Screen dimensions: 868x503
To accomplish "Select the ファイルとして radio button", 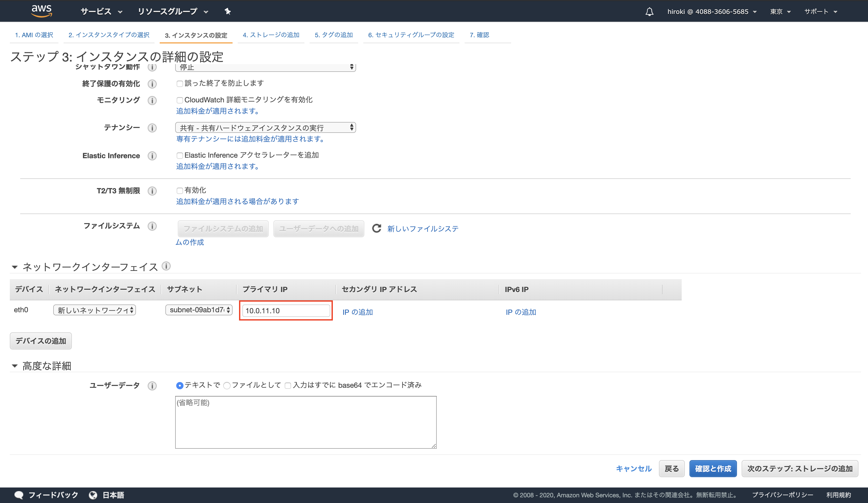I will [227, 385].
